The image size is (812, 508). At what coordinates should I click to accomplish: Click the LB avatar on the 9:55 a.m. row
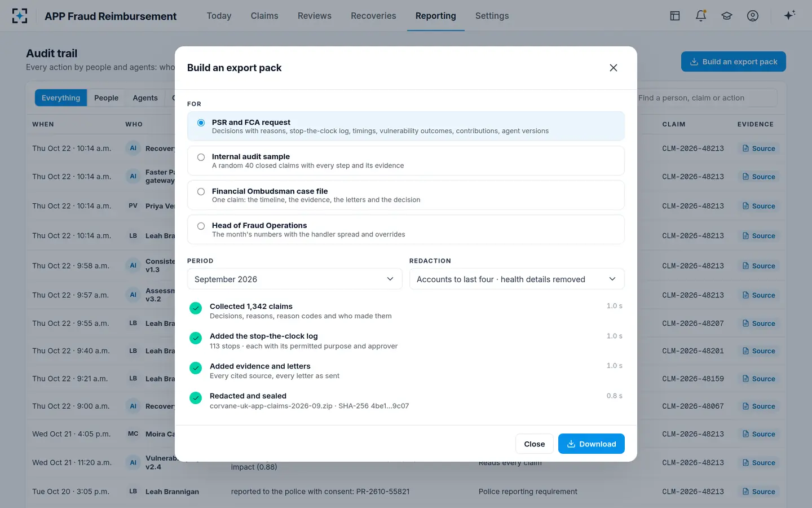click(133, 323)
